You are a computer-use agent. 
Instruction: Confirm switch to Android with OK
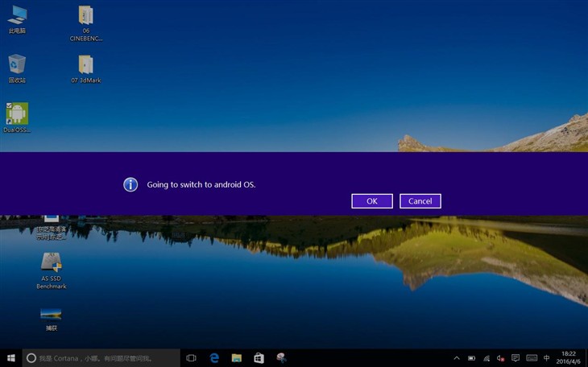pos(372,201)
